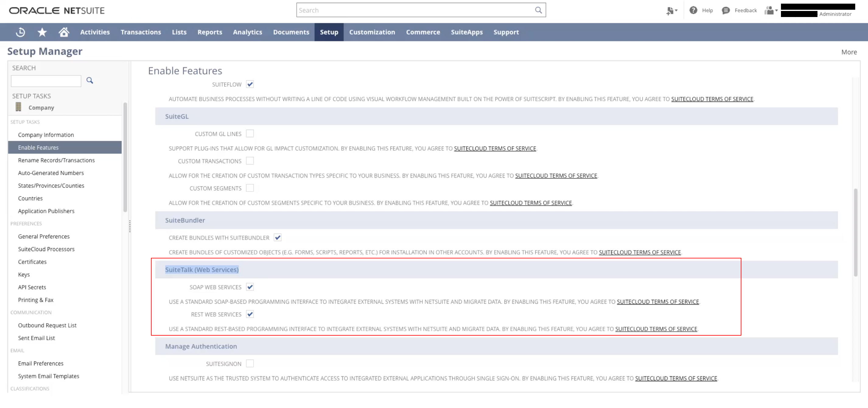Disable the SOAP Web Services checkbox
The width and height of the screenshot is (868, 408).
click(250, 287)
